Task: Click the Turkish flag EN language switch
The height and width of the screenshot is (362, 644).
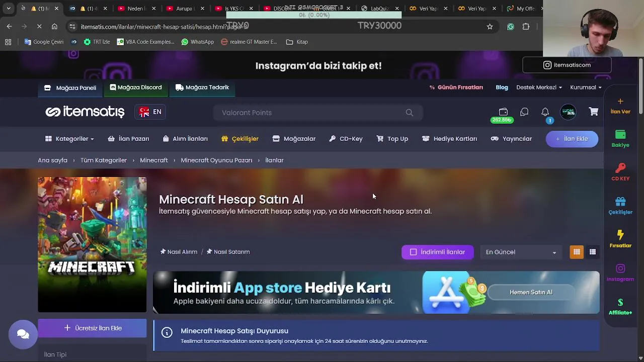Action: click(150, 112)
